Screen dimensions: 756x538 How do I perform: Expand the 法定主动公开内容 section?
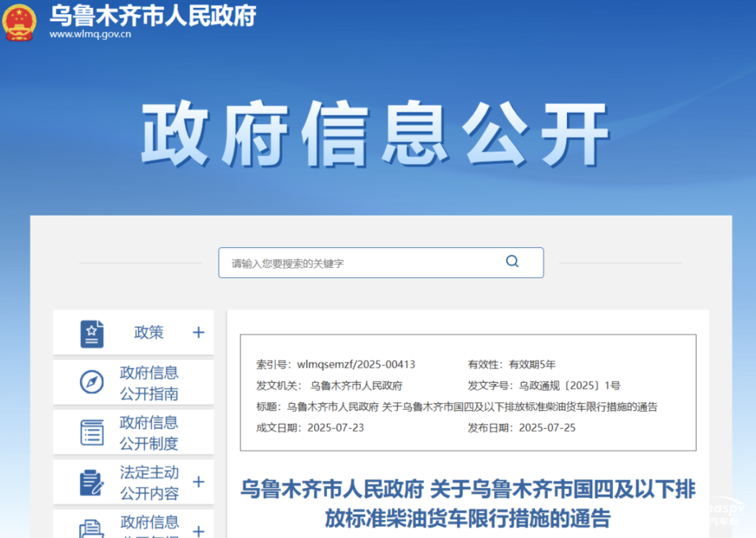pyautogui.click(x=198, y=482)
